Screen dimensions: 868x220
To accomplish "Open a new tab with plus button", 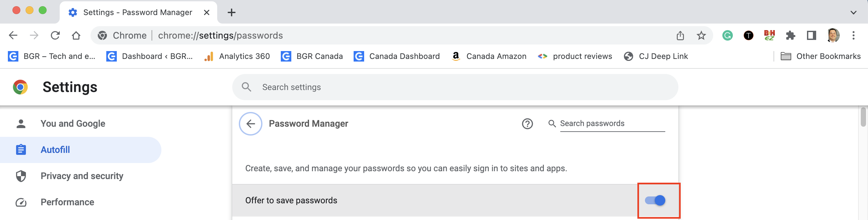I will click(x=231, y=13).
